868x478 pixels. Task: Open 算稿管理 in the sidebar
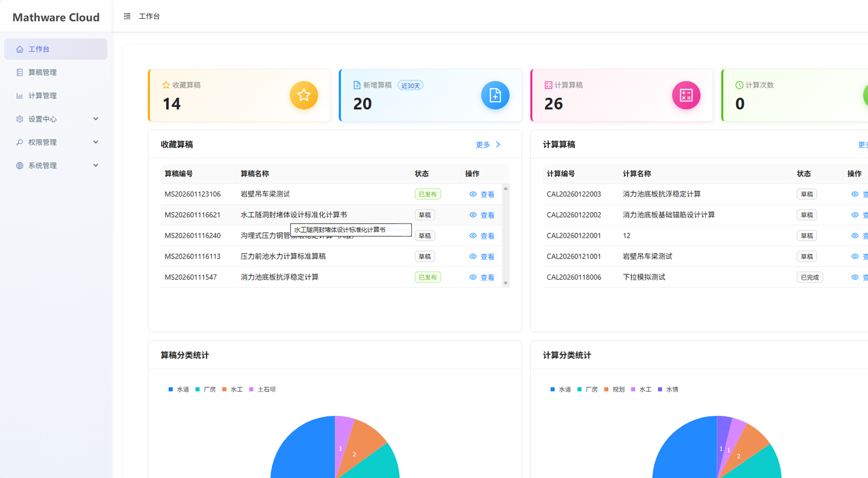pos(42,73)
